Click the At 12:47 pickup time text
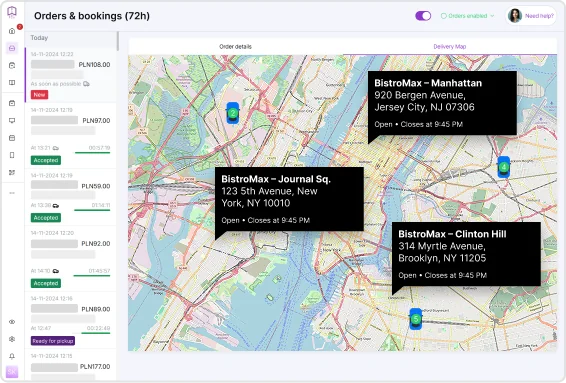Image resolution: width=566 pixels, height=383 pixels. point(41,328)
